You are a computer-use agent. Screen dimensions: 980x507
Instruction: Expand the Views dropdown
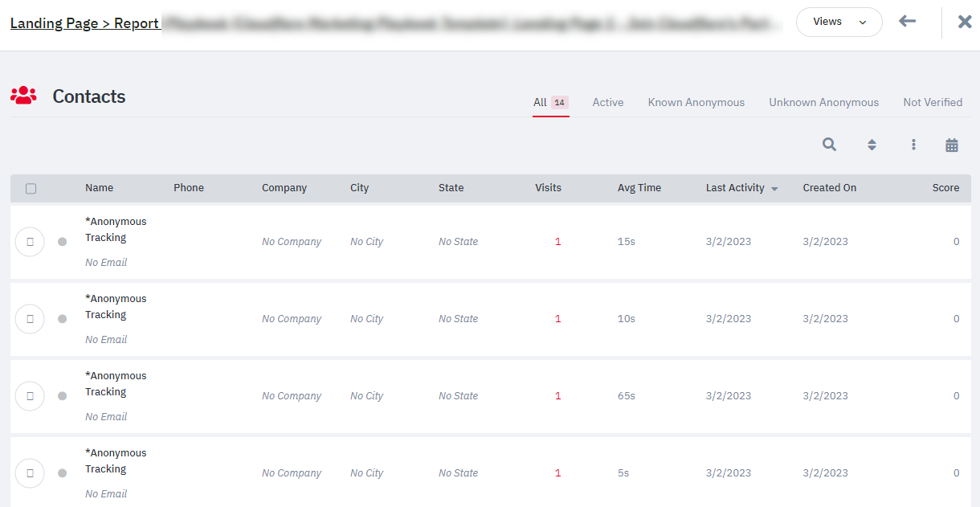pyautogui.click(x=839, y=22)
